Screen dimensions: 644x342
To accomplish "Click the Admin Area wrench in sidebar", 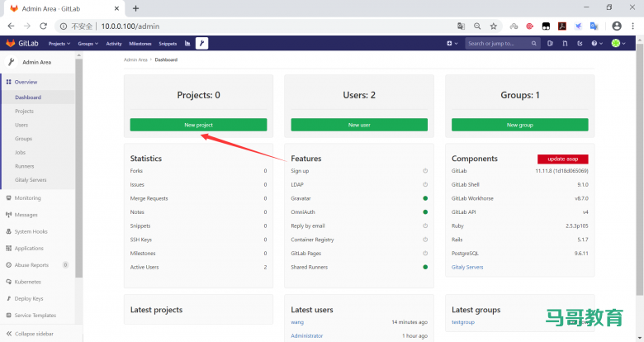I will click(x=11, y=62).
